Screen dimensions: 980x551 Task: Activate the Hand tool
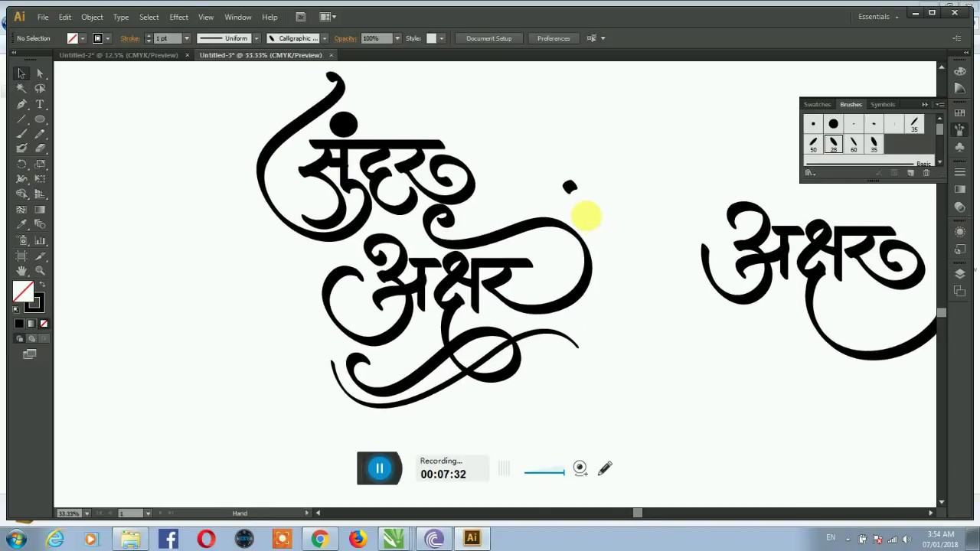21,271
